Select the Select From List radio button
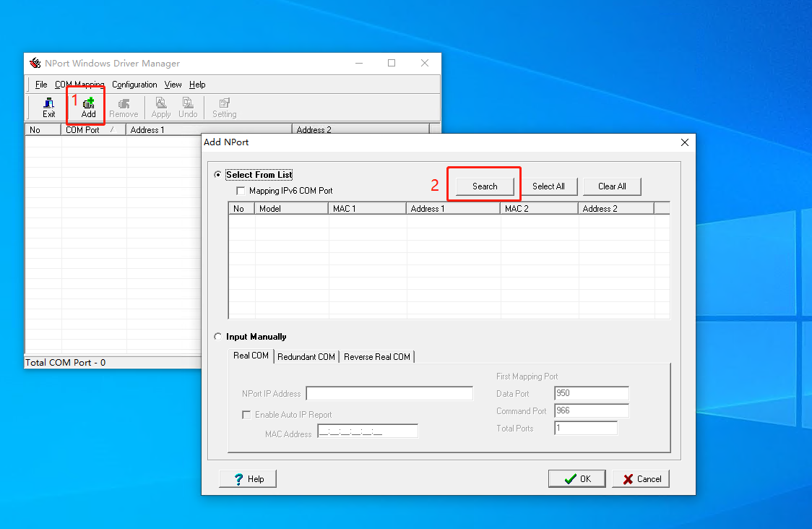812x529 pixels. coord(217,175)
